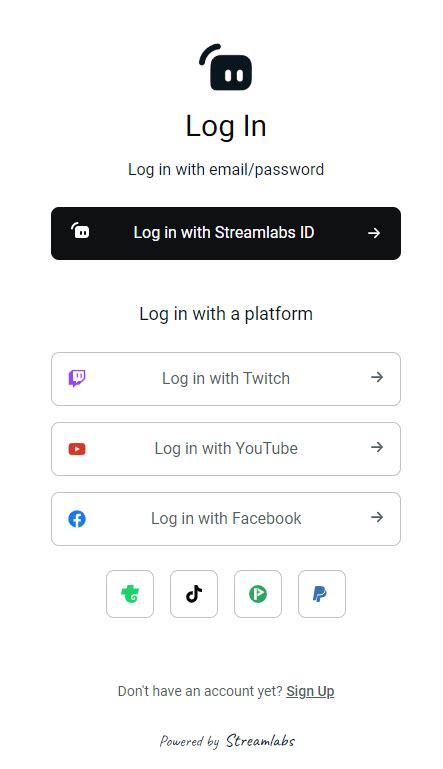Click Log in with Streamlabs ID text
This screenshot has width=443, height=769.
click(x=224, y=232)
